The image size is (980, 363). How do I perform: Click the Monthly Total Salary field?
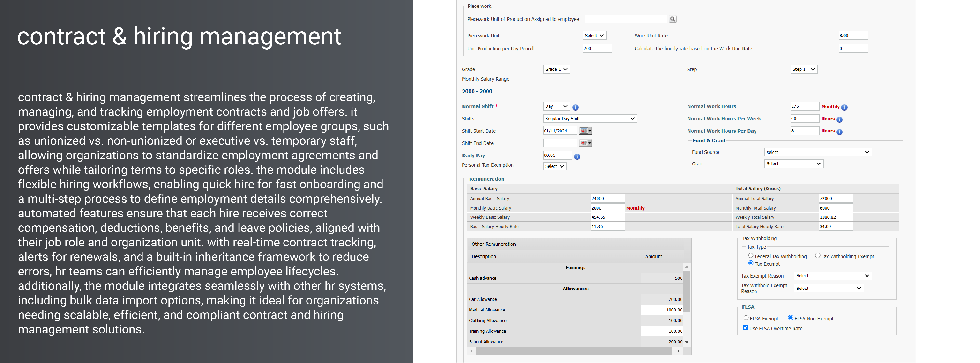[835, 208]
